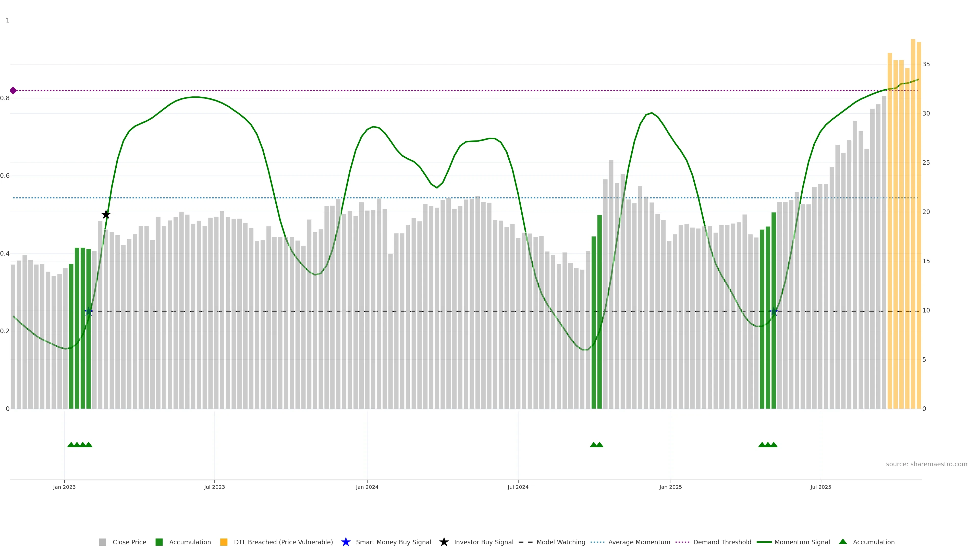980x551 pixels.
Task: Click orange DTL Breached color swatch
Action: click(x=224, y=542)
